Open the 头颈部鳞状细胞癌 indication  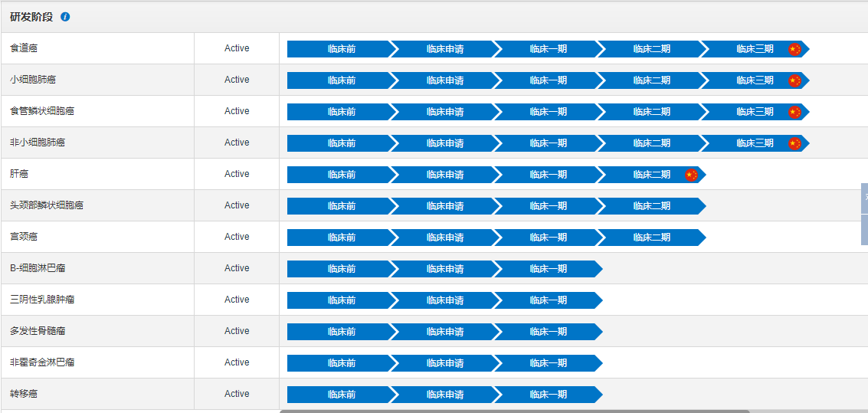[47, 205]
